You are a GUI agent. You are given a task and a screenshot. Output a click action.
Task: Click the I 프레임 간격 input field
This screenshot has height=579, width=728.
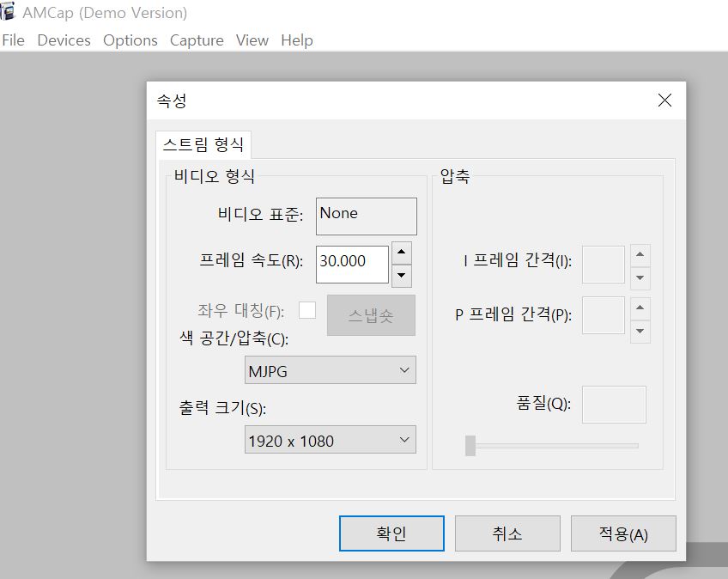[x=604, y=265]
